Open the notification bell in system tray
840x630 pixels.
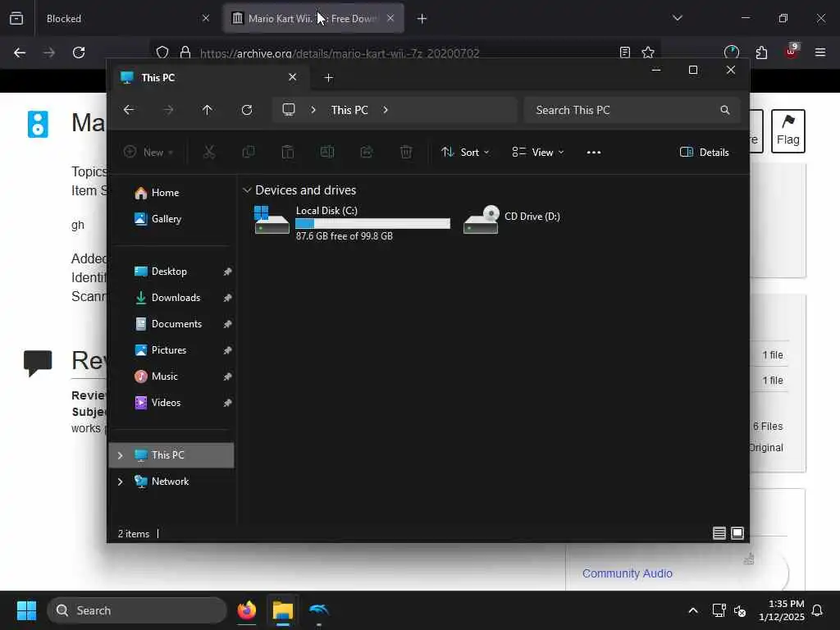818,610
